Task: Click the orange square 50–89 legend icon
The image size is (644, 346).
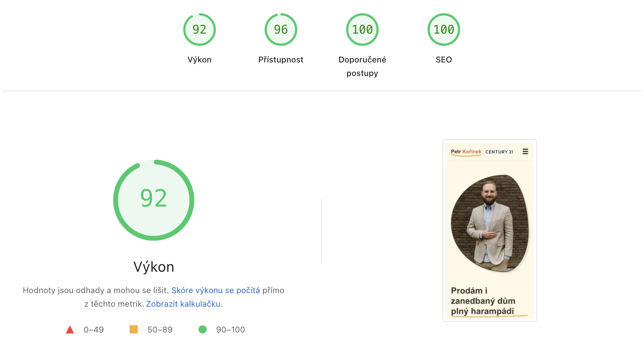Action: [x=134, y=329]
